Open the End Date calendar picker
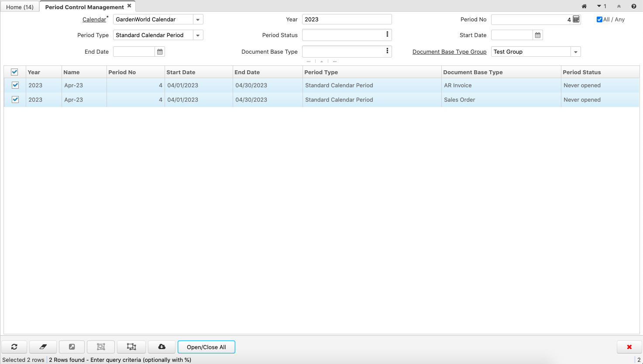Viewport: 643px width, 364px height. 159,51
